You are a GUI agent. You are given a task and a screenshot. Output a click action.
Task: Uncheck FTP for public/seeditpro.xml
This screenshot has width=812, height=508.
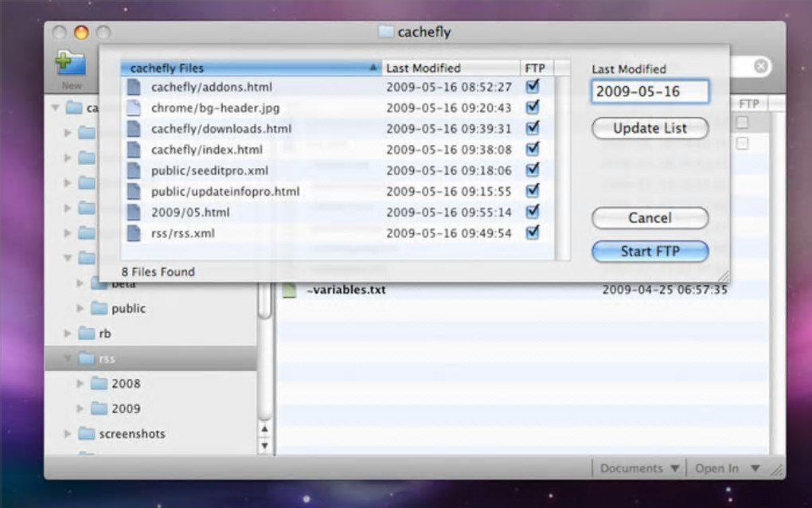point(533,170)
